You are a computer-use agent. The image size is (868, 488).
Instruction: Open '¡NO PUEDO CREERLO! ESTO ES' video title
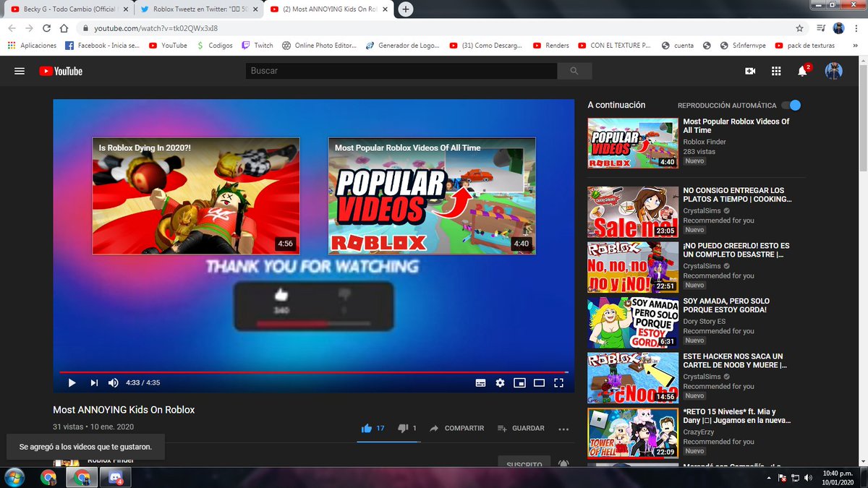[x=736, y=250]
